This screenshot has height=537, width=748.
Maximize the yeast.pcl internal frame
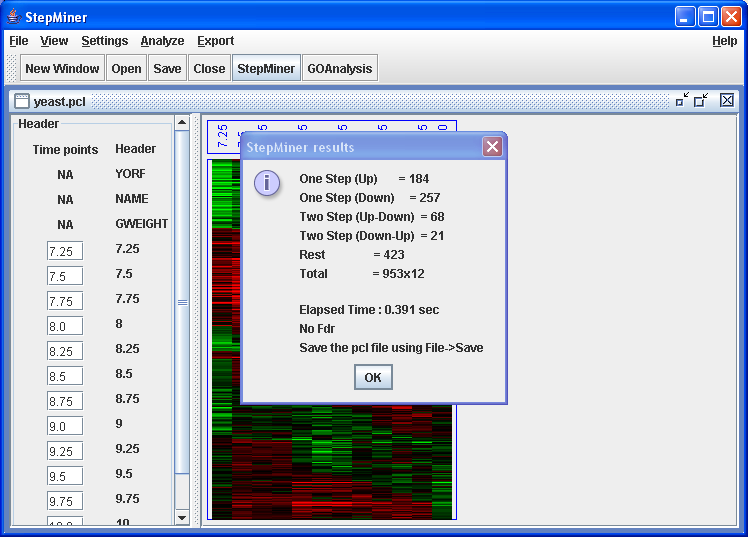coord(701,100)
